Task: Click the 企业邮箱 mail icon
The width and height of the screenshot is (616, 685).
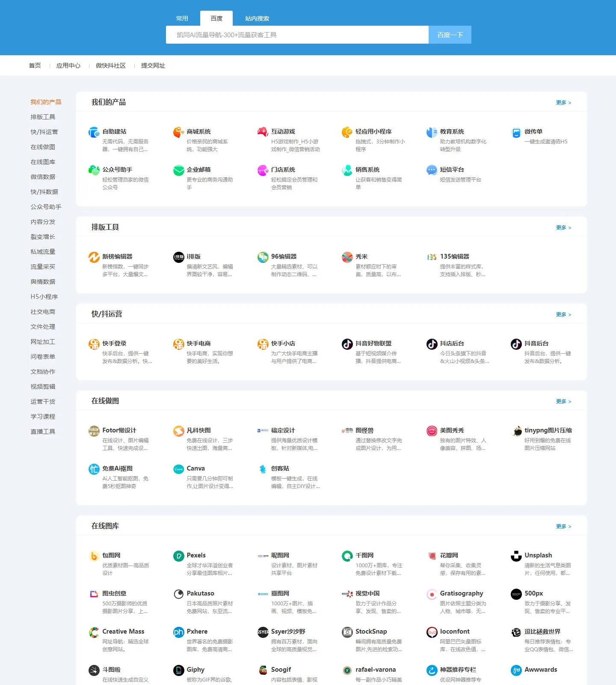Action: 178,170
